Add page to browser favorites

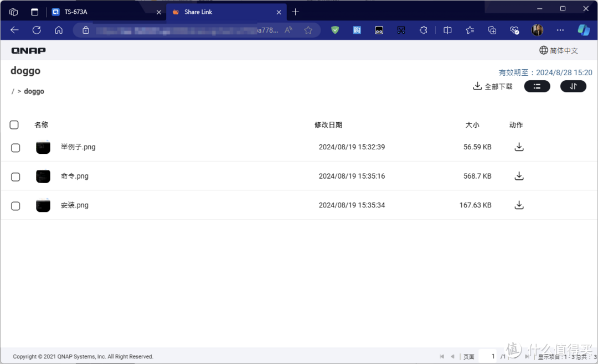tap(308, 30)
